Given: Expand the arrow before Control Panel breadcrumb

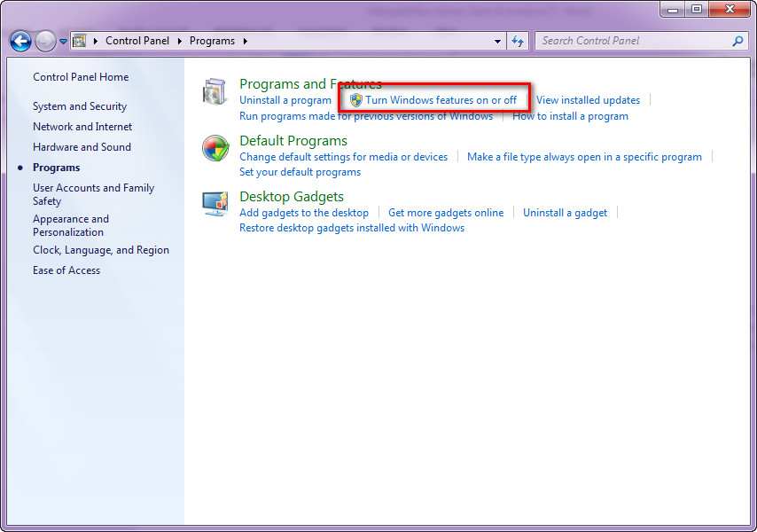Looking at the screenshot, I should point(95,41).
